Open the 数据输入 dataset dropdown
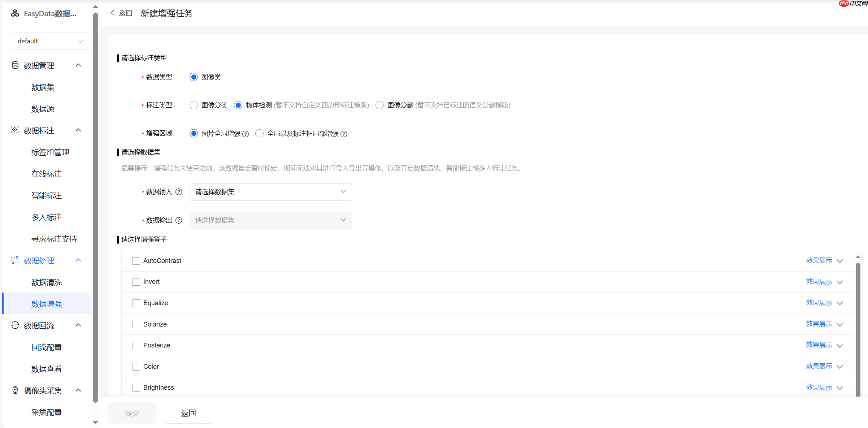This screenshot has height=428, width=868. [270, 192]
